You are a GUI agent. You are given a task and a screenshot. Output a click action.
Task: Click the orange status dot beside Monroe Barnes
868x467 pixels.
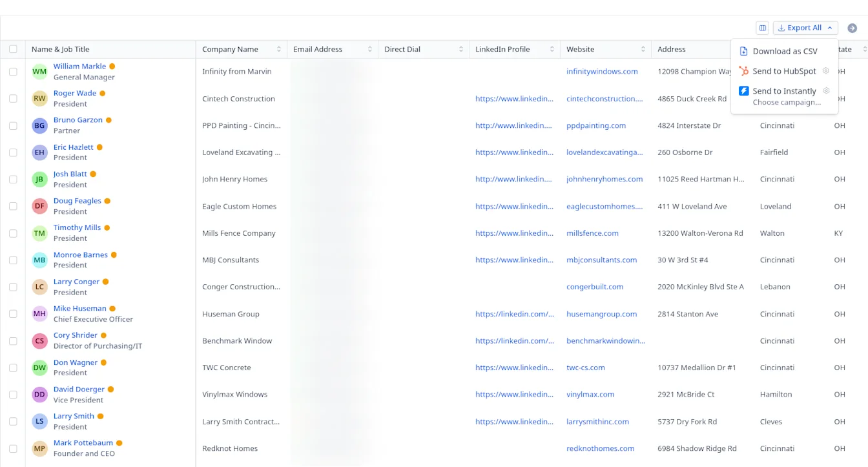[x=114, y=255]
